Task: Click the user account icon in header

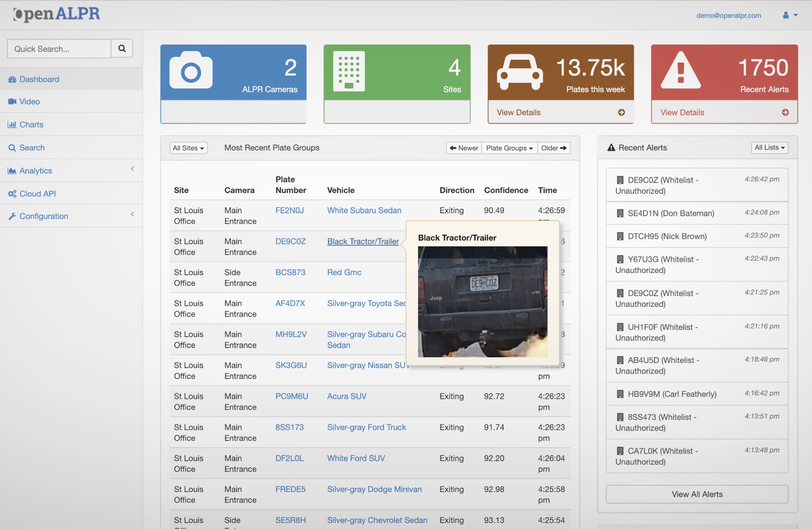Action: click(x=786, y=15)
